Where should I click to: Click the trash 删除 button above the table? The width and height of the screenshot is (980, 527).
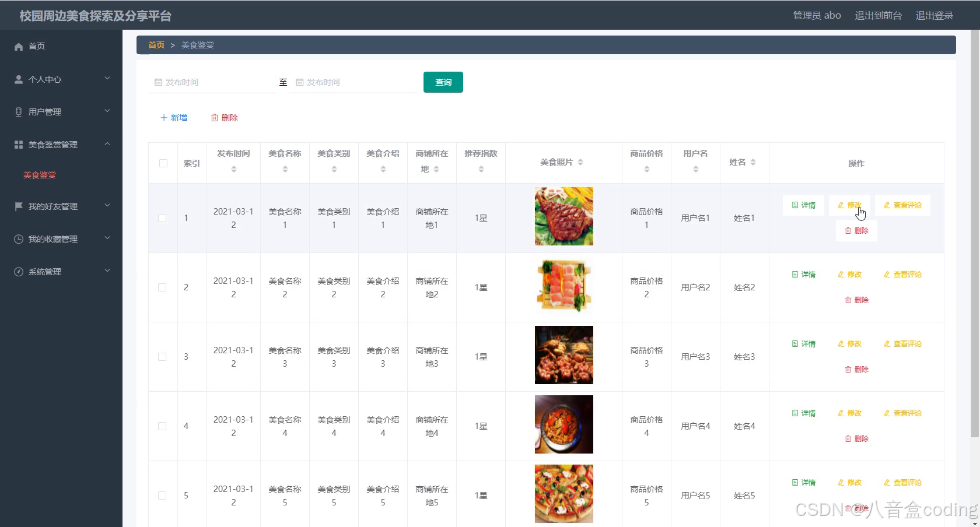click(x=225, y=118)
